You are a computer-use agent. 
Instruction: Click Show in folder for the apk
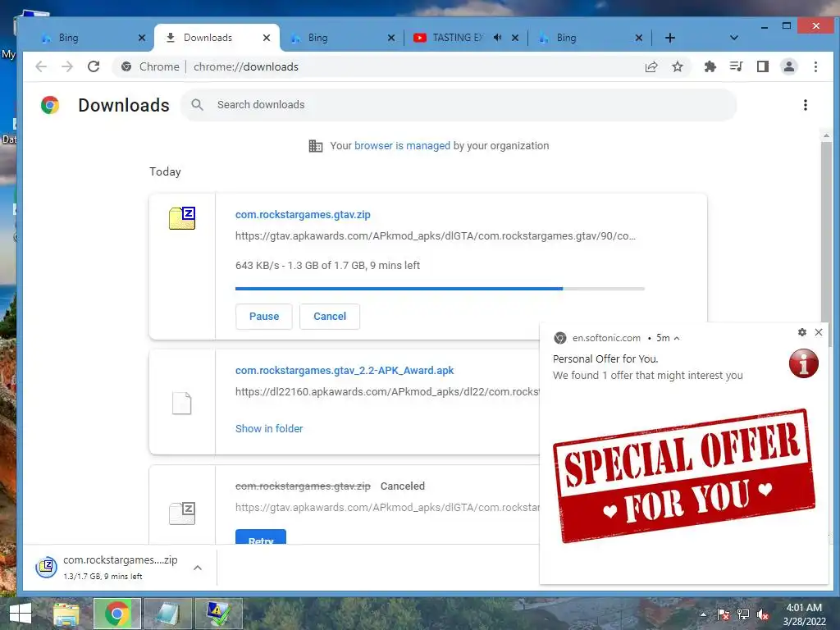[269, 428]
